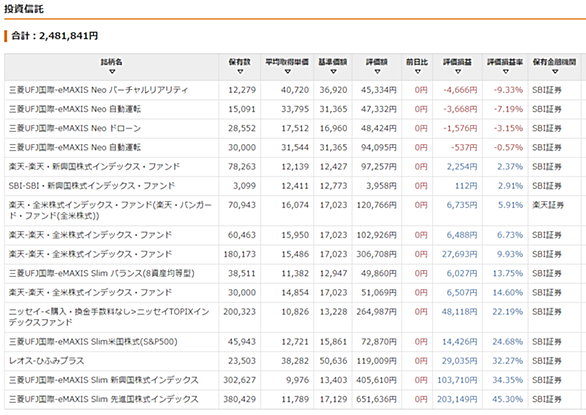This screenshot has width=586, height=415.
Task: Select ニッセイTOPIXインデックスファンド name
Action: tap(109, 317)
